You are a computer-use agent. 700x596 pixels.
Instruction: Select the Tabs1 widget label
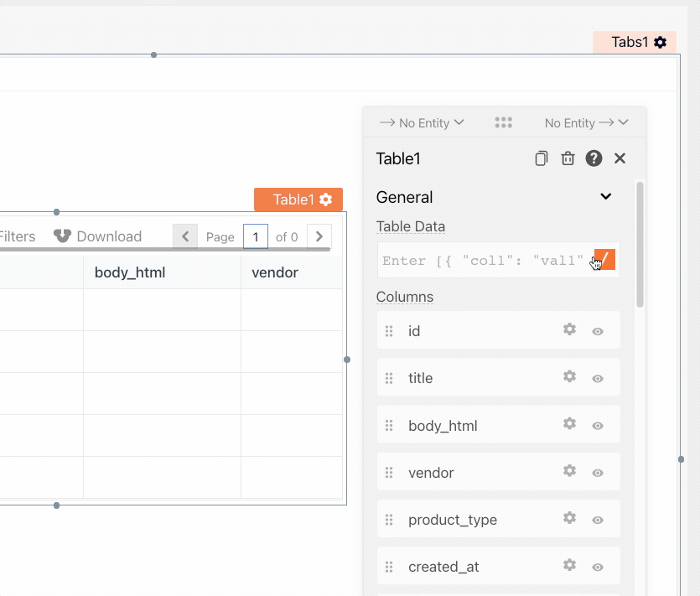click(x=634, y=42)
